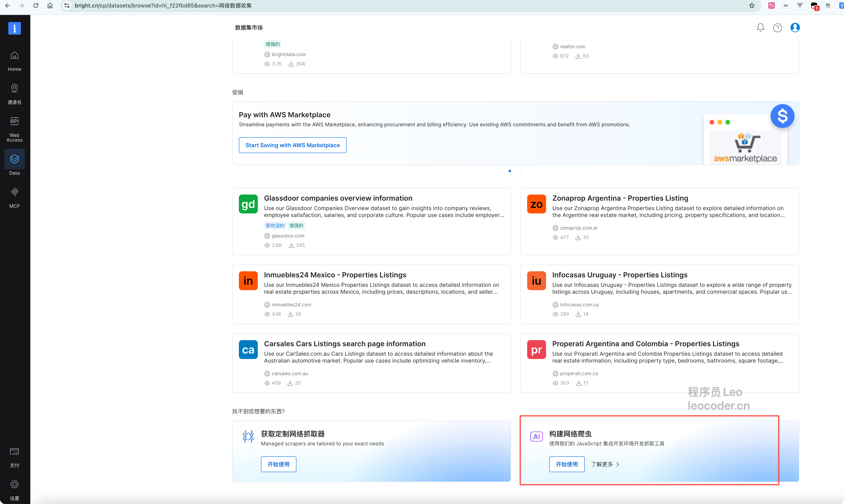Screen dimensions: 844x504
Task: Click the blue info logo icon
Action: 14,28
